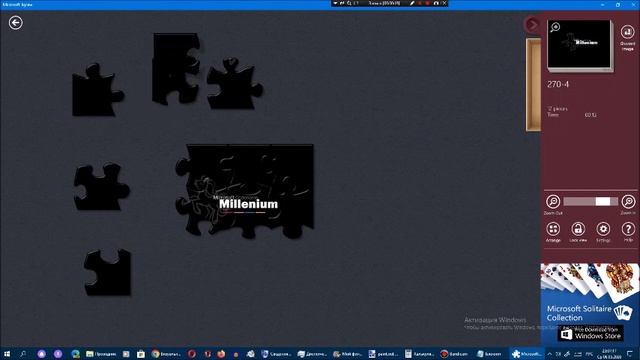Open the Edge taskbar icon
Image resolution: width=640 pixels, height=360 pixels.
coord(76,354)
